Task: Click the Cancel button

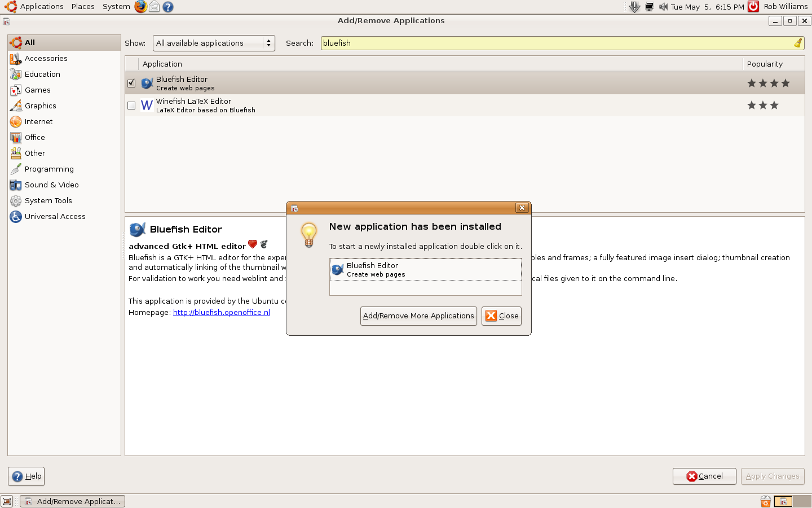Action: (704, 476)
